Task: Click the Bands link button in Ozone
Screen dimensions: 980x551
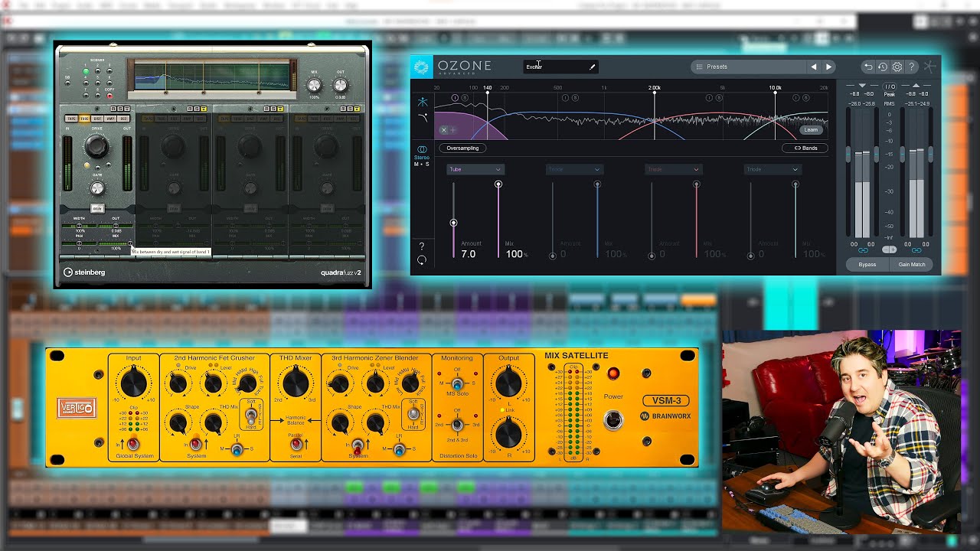Action: click(x=805, y=148)
